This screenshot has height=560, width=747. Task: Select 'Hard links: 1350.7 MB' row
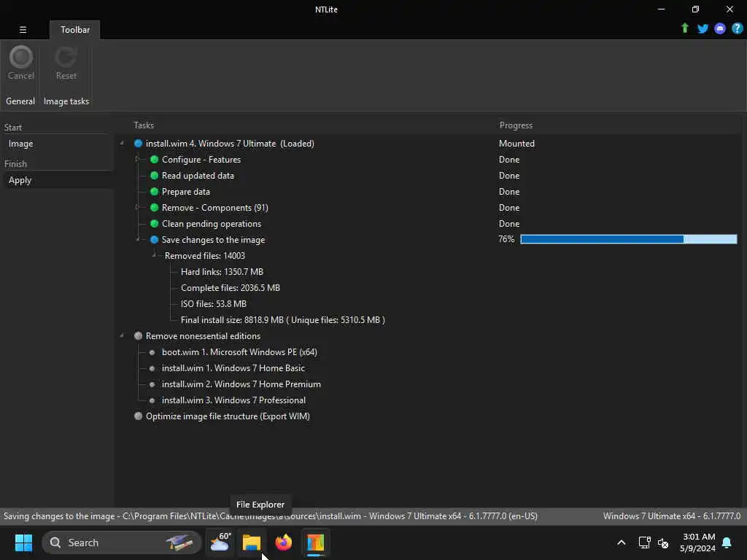tap(222, 272)
